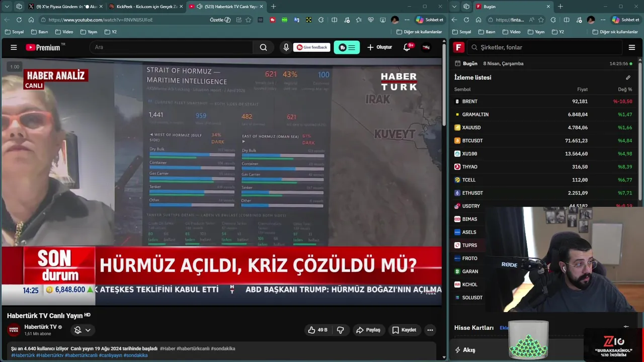644x362 pixels.
Task: Open extensions puzzle icon in YouTube window
Action: tap(321, 20)
